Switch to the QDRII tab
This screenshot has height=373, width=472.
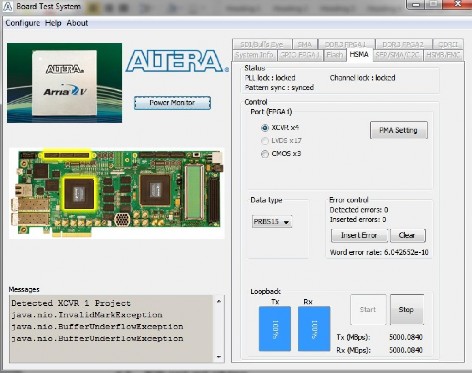coord(448,44)
